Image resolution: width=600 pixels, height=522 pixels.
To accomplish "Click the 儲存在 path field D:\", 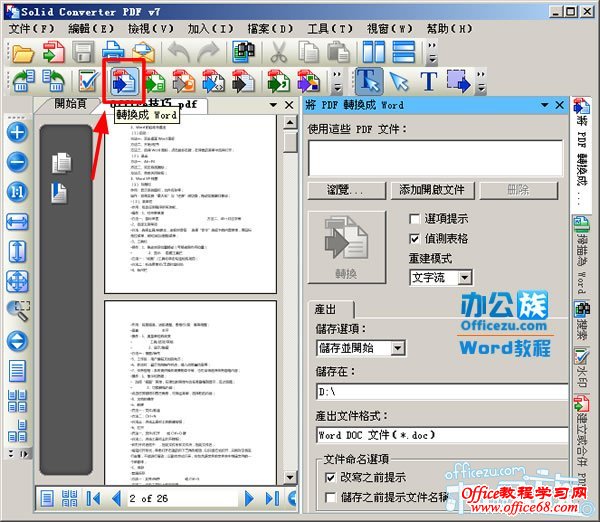I will click(442, 392).
